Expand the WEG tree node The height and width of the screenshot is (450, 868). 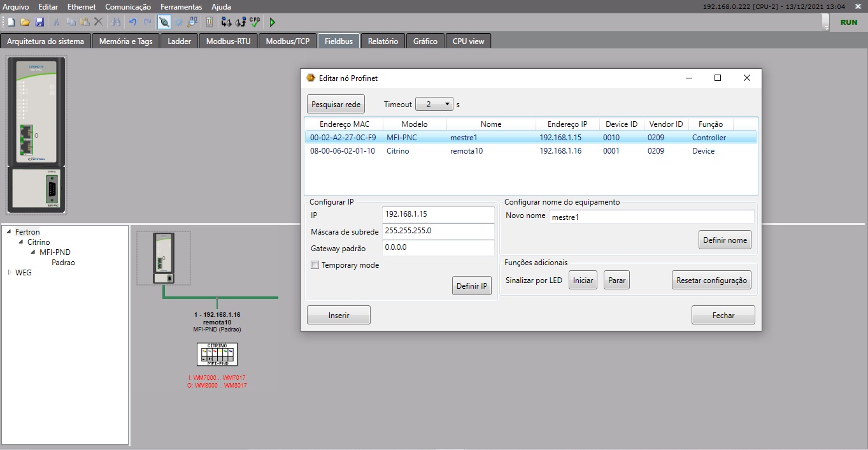[x=9, y=273]
